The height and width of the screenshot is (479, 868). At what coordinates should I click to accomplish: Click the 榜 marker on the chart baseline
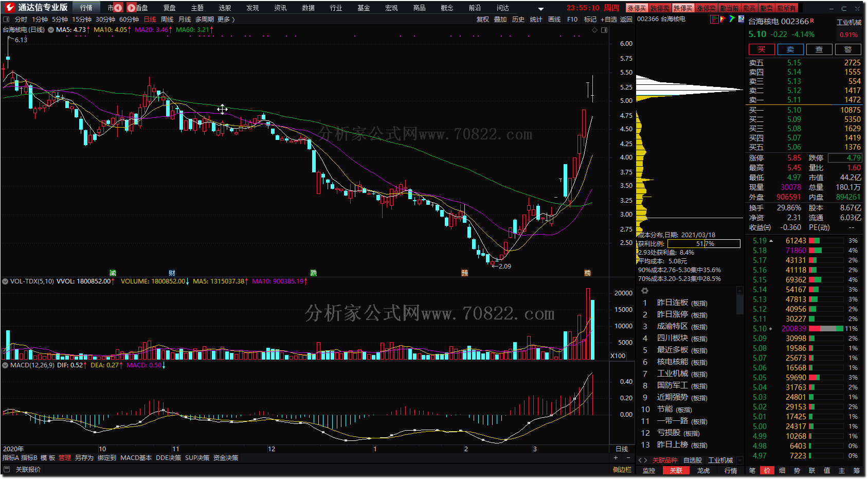click(x=587, y=273)
